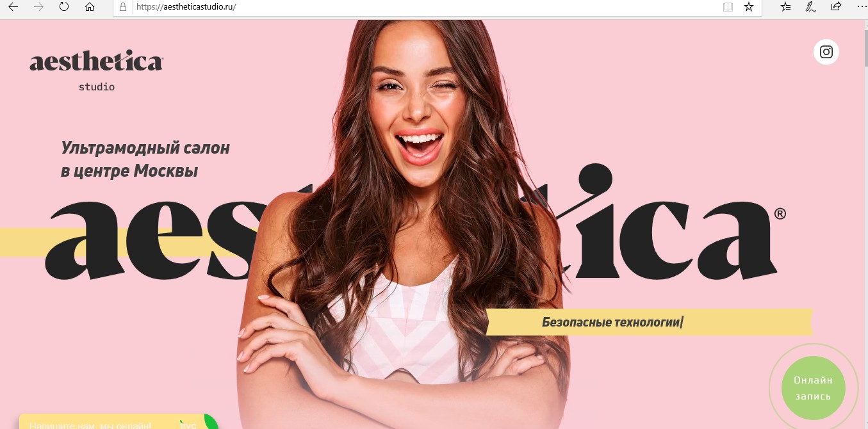Viewport: 868px width, 429px height.
Task: Share this page via share icon
Action: (x=836, y=7)
